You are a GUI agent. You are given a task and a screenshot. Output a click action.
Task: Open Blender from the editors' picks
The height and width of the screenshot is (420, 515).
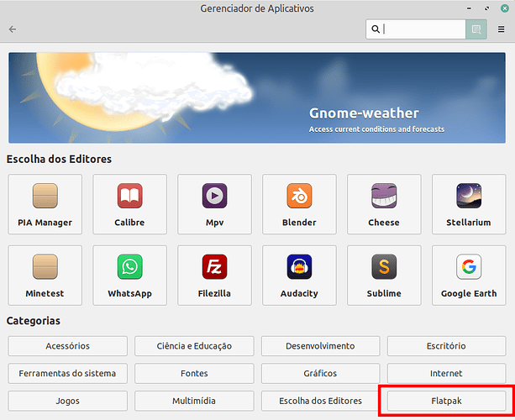[299, 204]
